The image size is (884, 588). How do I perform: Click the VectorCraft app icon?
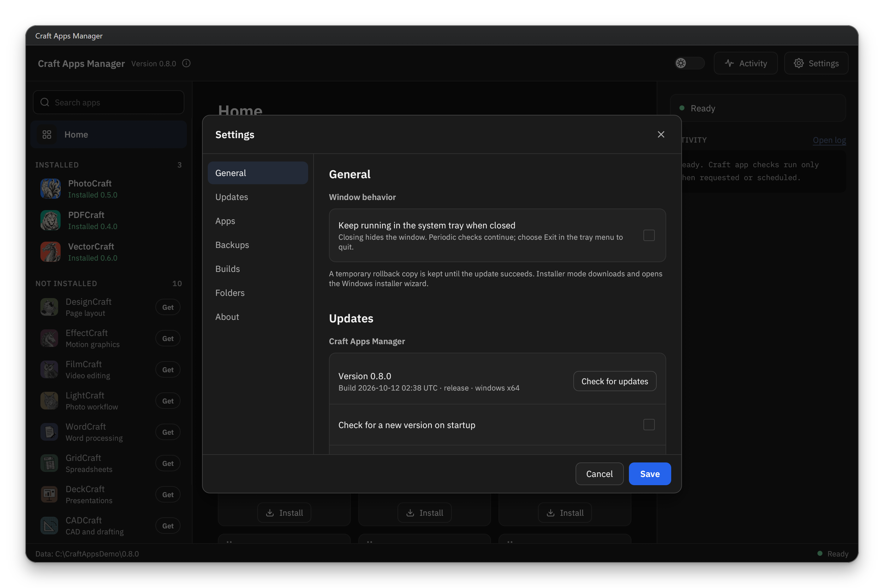pyautogui.click(x=50, y=252)
